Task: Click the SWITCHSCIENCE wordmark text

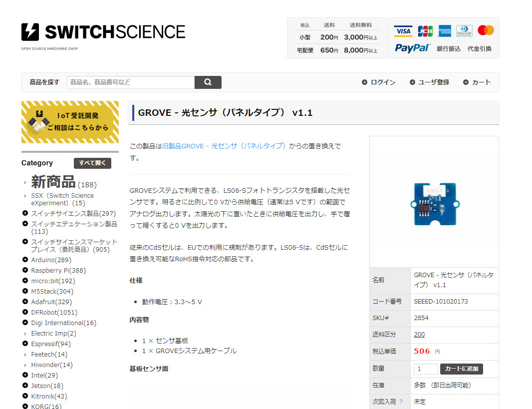Action: (115, 32)
